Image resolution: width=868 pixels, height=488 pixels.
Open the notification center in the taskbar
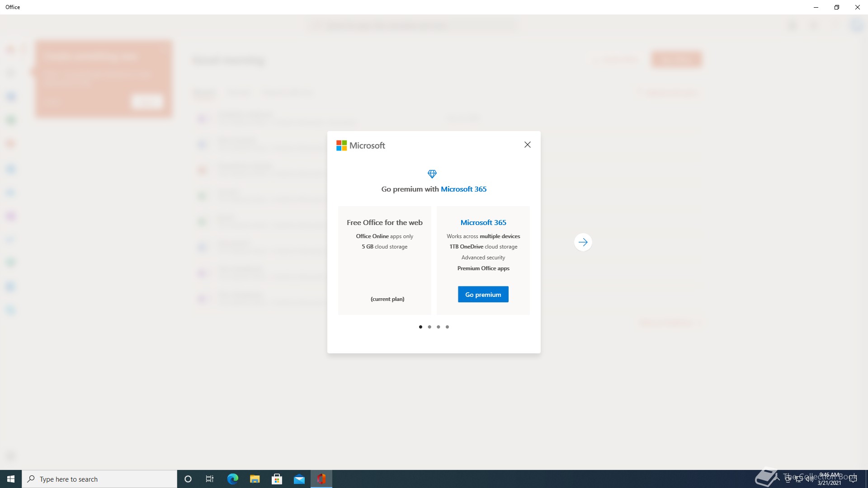[854, 479]
